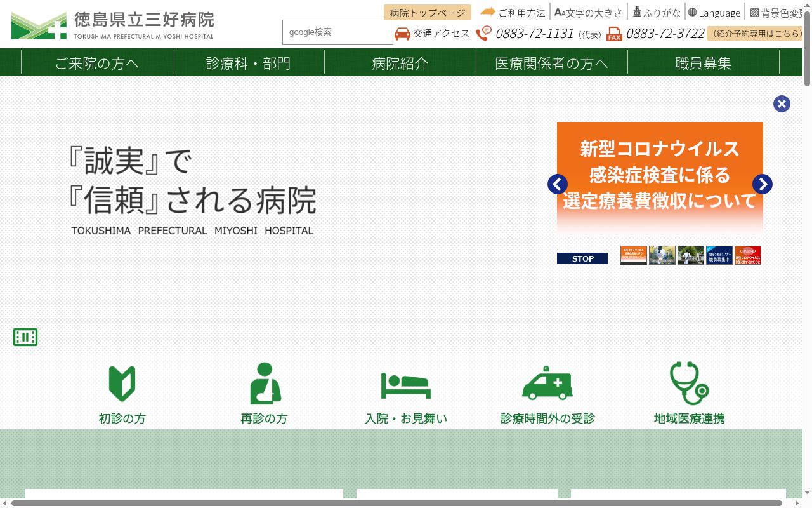Click the 初診の方 beginner mark icon
This screenshot has height=508, width=812.
click(122, 384)
